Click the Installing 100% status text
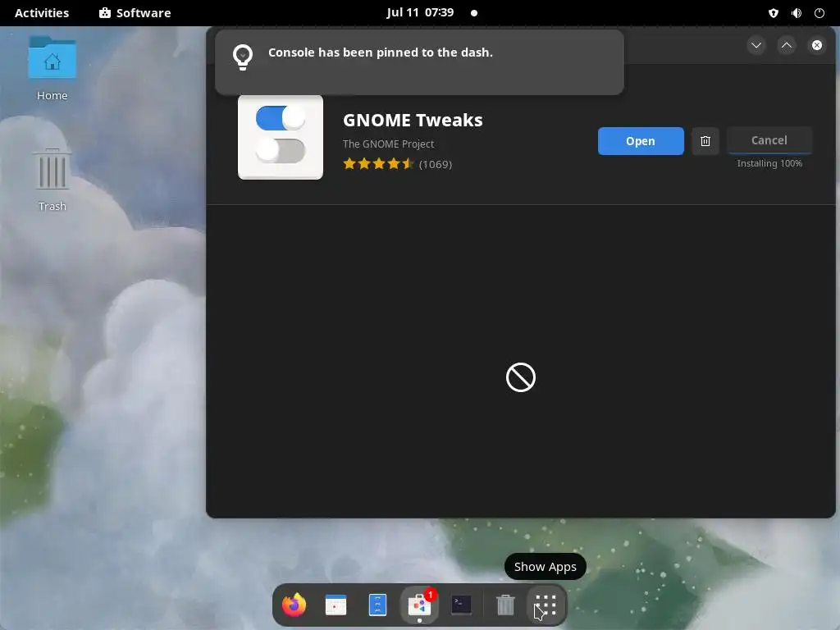840x630 pixels. coord(769,163)
